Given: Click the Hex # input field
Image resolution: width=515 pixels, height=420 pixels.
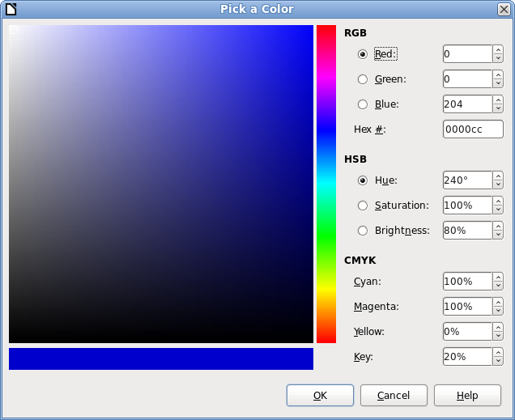Looking at the screenshot, I should pyautogui.click(x=473, y=129).
